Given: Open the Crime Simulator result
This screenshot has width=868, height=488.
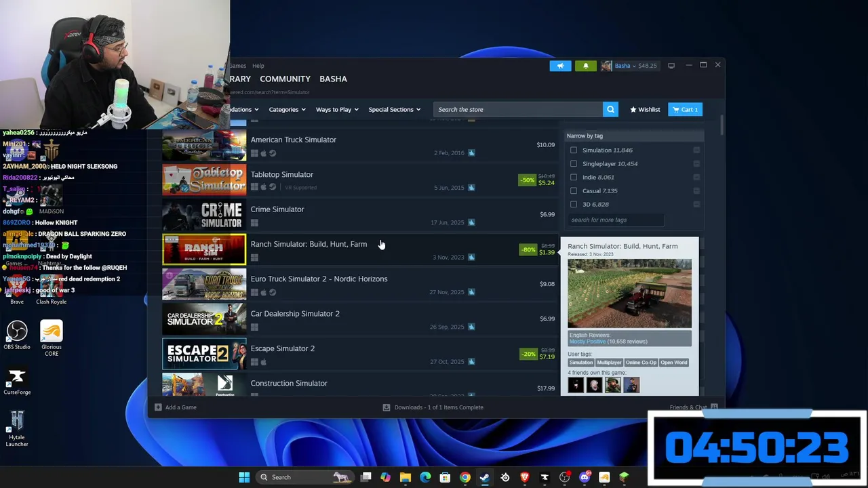Looking at the screenshot, I should click(x=359, y=215).
